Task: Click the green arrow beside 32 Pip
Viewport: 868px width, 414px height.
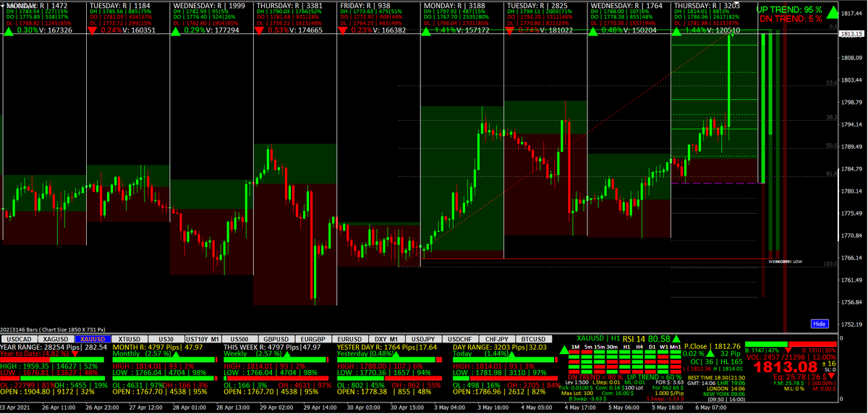Action: pos(710,353)
